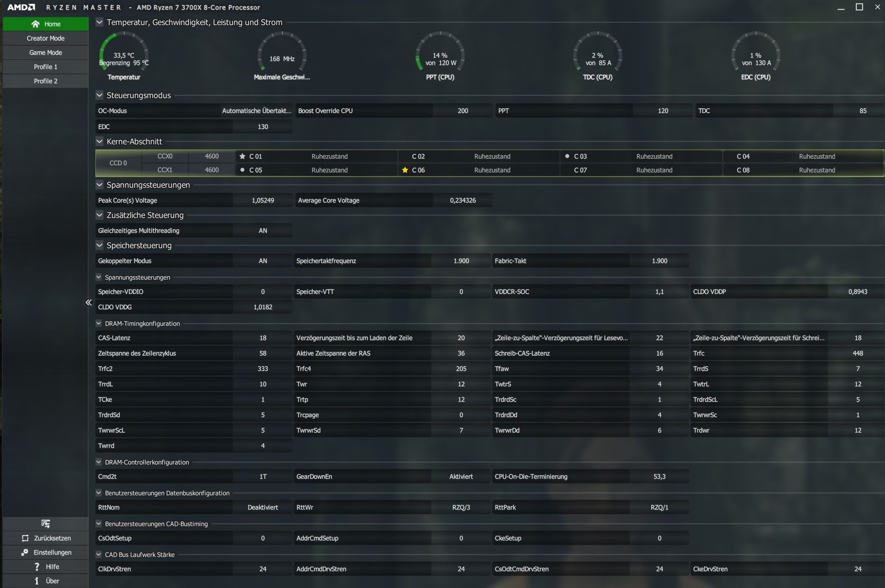Click the Home house icon
Image resolution: width=885 pixels, height=588 pixels.
click(36, 24)
